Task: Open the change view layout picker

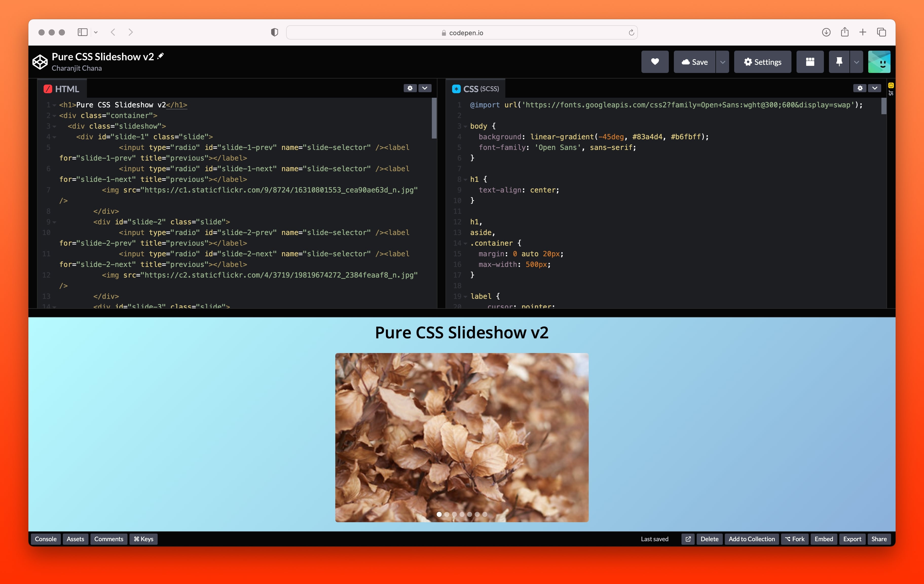Action: (x=810, y=61)
